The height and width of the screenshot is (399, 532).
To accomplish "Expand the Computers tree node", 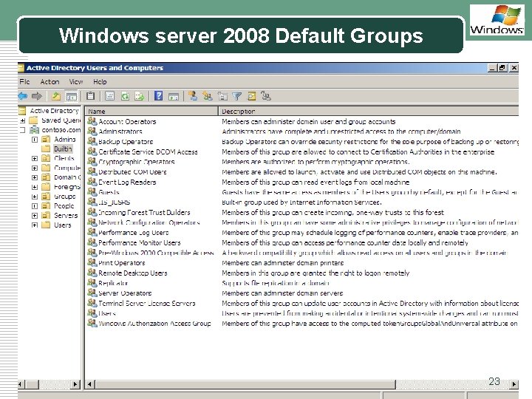I will [35, 168].
